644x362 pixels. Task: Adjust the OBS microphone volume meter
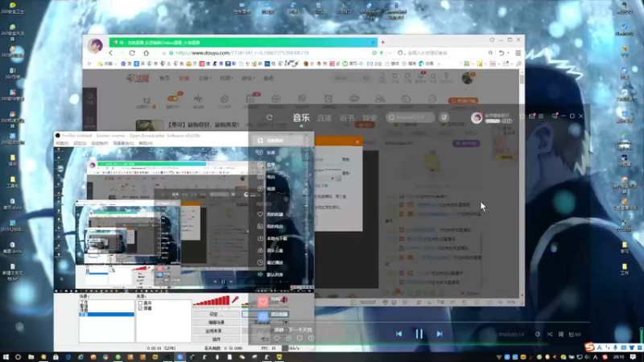pyautogui.click(x=211, y=300)
